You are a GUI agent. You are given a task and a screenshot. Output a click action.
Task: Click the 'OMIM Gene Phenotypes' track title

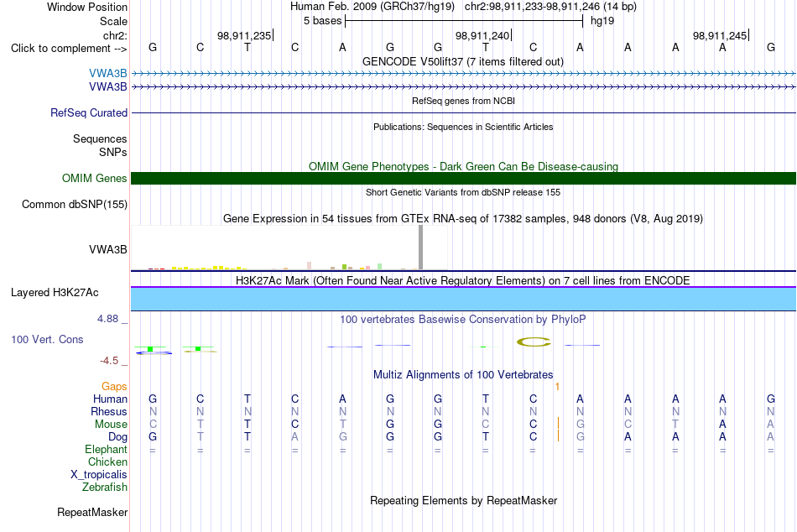(x=463, y=166)
